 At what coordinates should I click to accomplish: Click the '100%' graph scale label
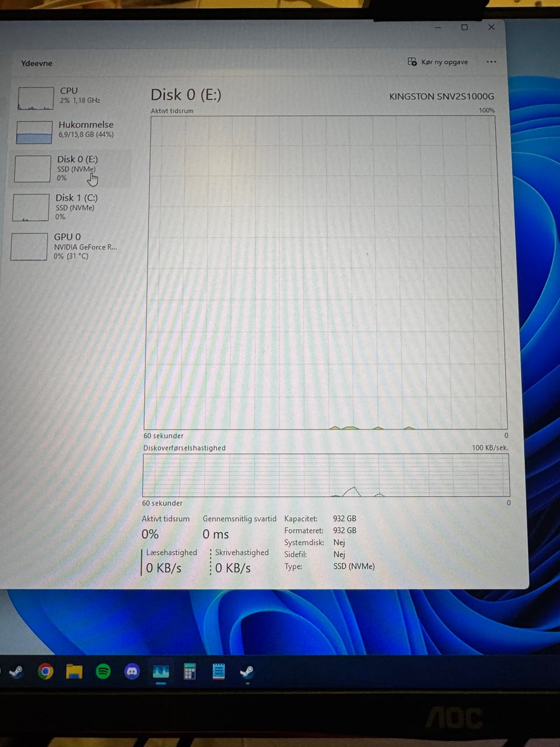click(x=487, y=110)
